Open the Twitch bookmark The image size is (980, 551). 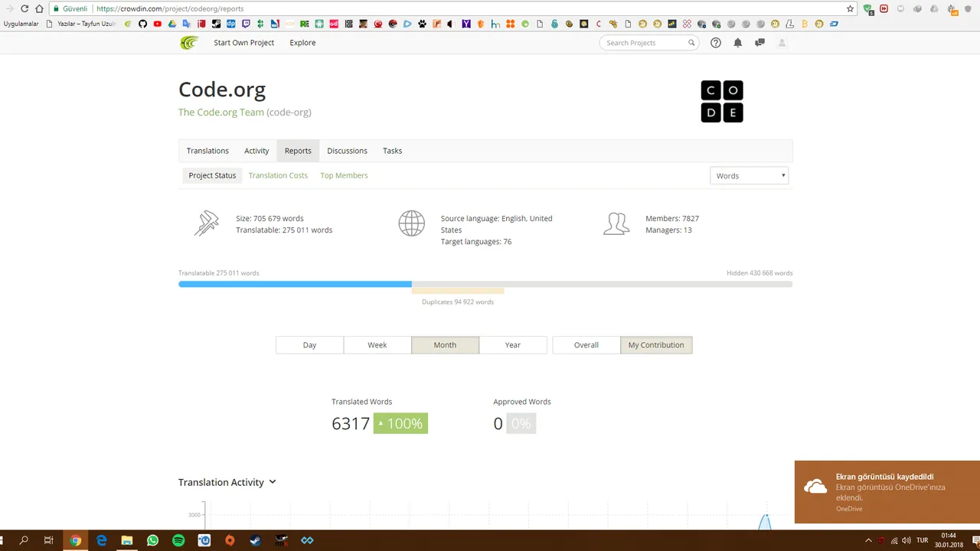click(246, 24)
